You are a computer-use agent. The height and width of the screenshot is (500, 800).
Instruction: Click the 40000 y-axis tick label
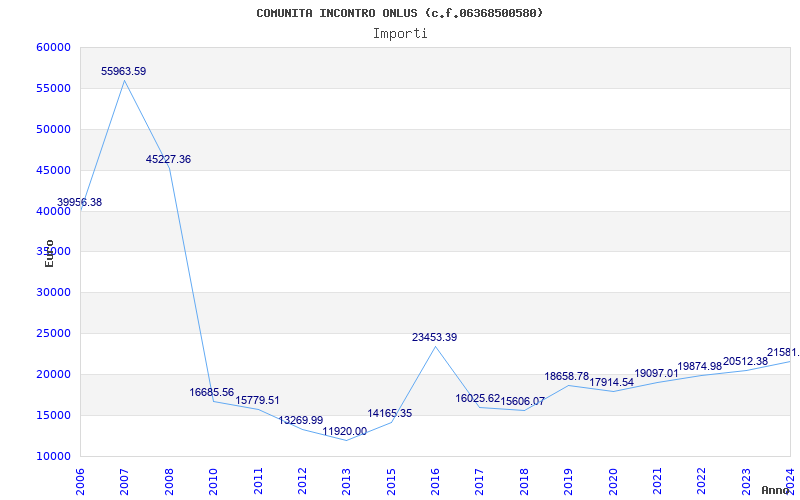tap(53, 211)
